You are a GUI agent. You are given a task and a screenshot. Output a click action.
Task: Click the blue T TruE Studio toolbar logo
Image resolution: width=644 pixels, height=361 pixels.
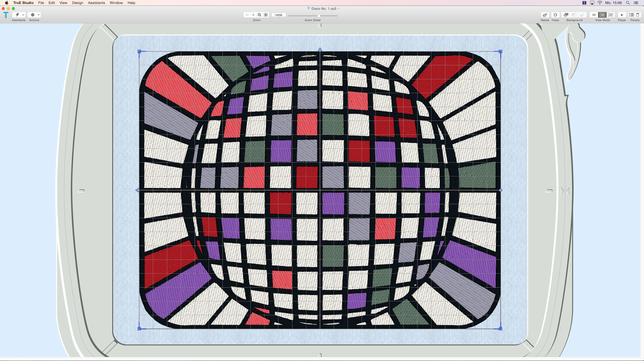point(6,15)
